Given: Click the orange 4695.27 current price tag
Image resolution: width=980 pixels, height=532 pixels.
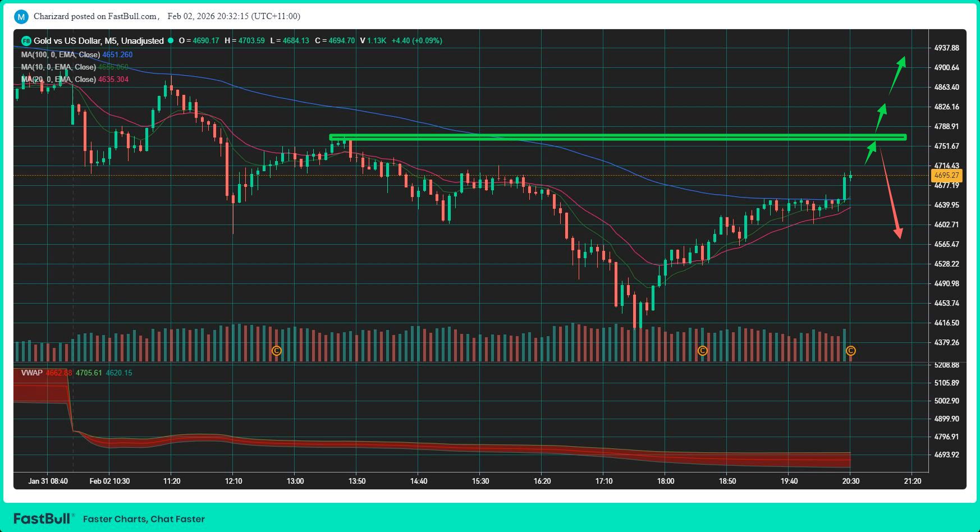Looking at the screenshot, I should [x=946, y=176].
